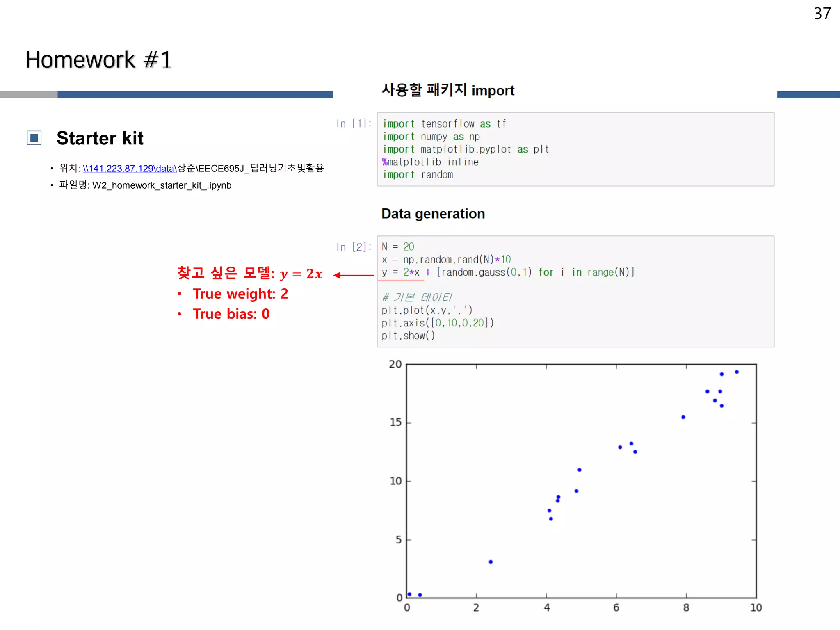The image size is (840, 630).
Task: Click the isolated data point near x=2.4
Action: click(x=491, y=562)
